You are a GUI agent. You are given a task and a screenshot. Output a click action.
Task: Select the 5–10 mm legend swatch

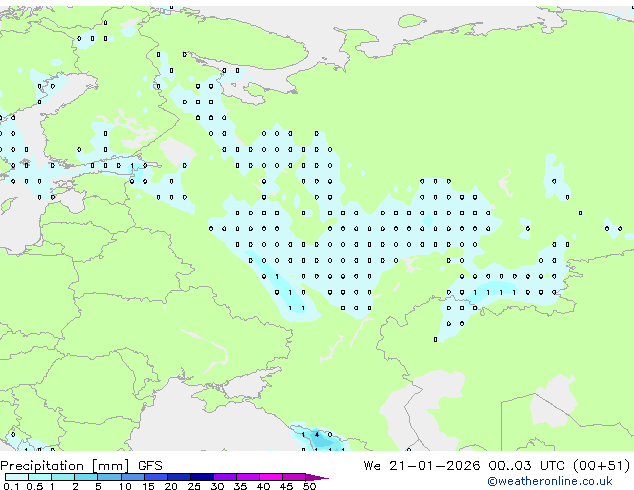[109, 477]
